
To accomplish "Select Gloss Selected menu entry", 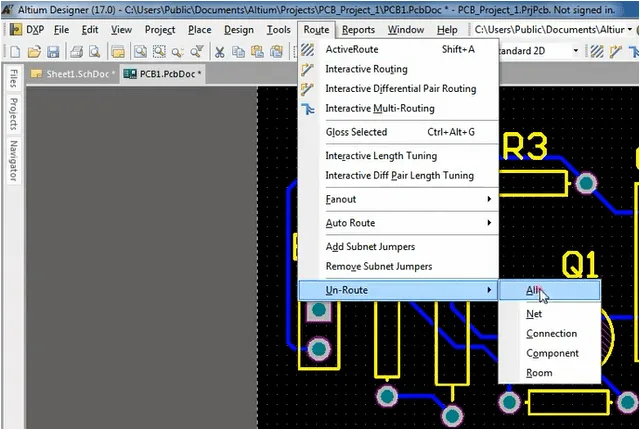I will tap(399, 132).
